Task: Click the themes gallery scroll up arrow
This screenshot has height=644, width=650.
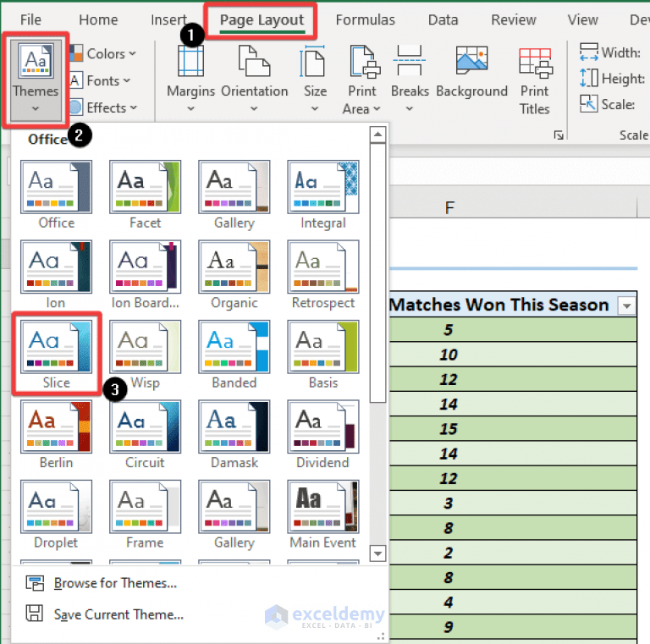Action: pos(377,135)
